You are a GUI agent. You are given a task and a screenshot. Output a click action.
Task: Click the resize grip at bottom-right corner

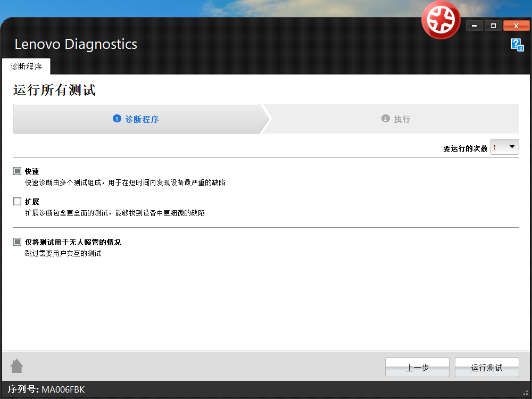coord(526,393)
